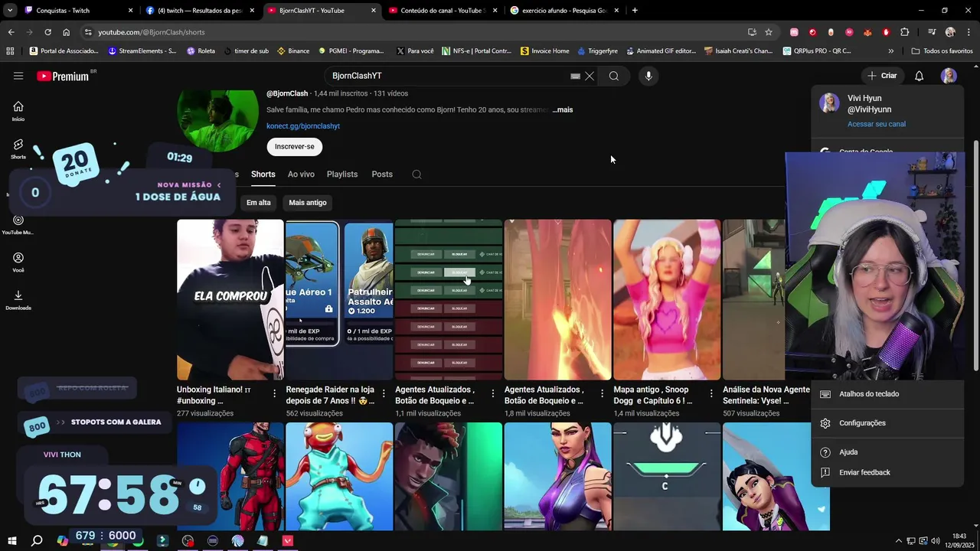
Task: Click the browser home button
Action: pyautogui.click(x=66, y=32)
